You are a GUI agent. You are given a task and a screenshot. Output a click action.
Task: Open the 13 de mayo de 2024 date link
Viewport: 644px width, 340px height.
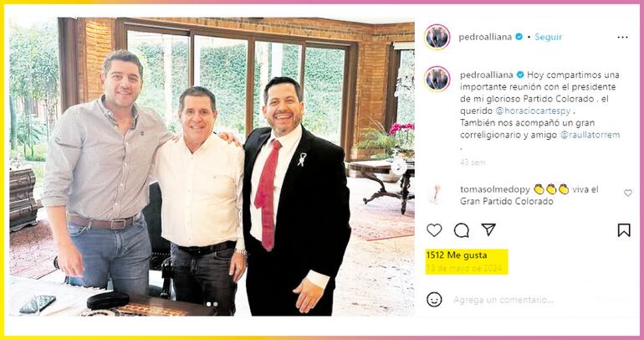pos(463,269)
